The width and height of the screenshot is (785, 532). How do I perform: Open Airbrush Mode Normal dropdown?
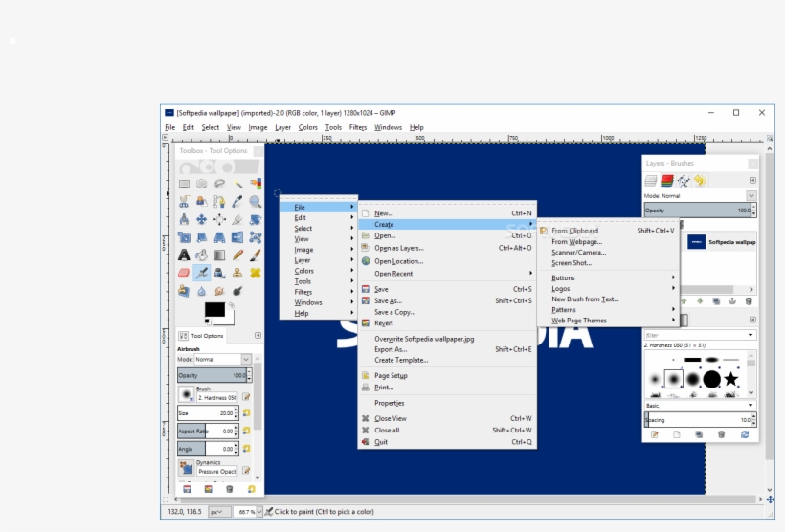click(223, 360)
